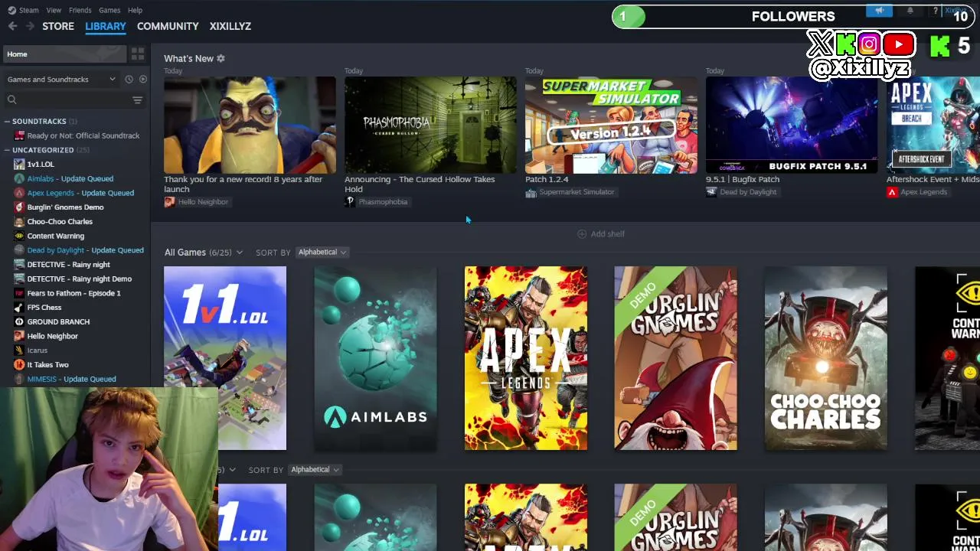
Task: Go forward with the right arrow
Action: click(30, 26)
